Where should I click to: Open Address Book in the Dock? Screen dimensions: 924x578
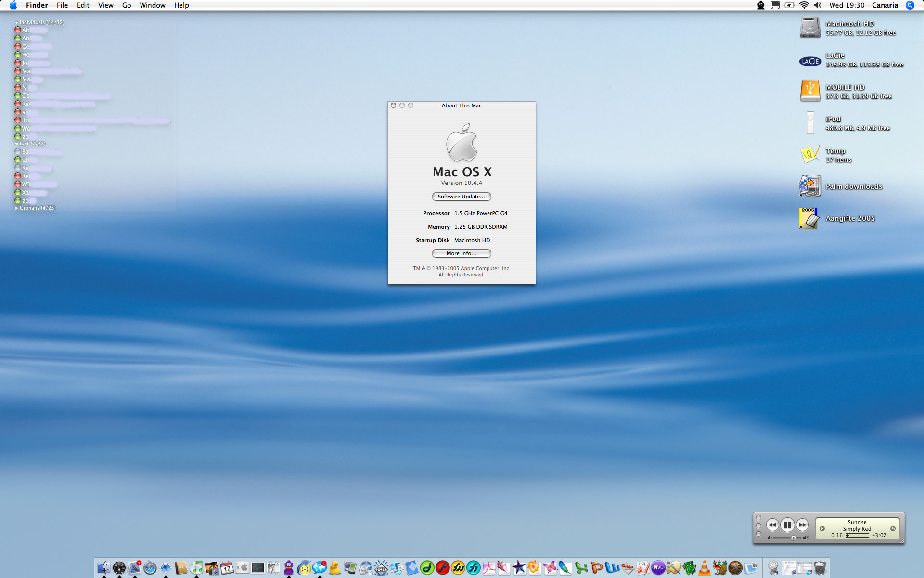click(181, 568)
